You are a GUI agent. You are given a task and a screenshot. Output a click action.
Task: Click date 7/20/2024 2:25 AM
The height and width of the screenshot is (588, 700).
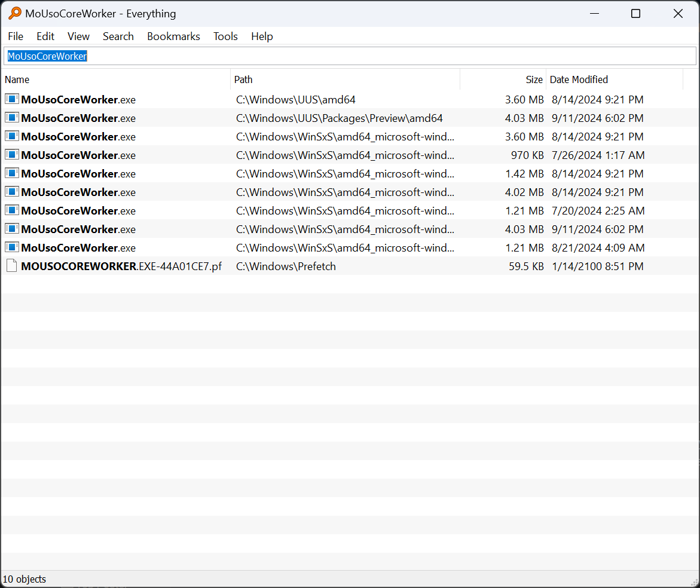(598, 210)
